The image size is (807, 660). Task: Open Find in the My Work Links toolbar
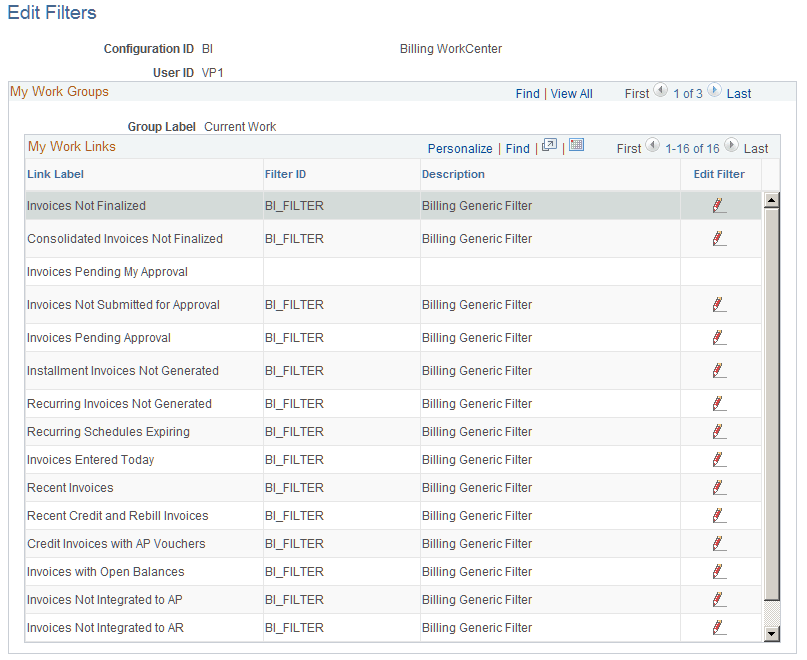517,148
